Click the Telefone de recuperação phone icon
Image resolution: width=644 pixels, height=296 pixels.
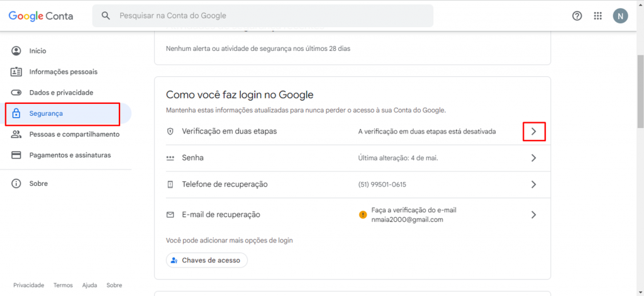pos(170,185)
